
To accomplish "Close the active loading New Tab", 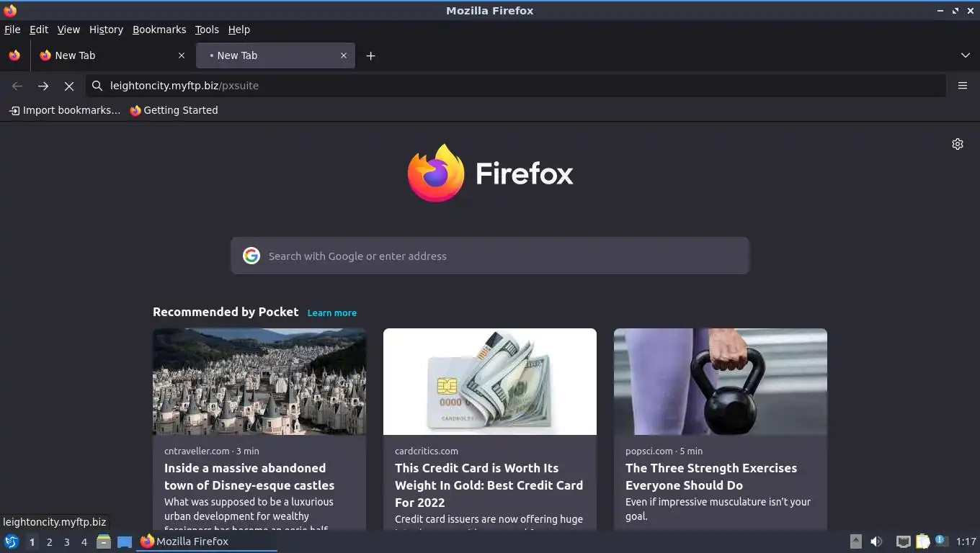I will 344,55.
